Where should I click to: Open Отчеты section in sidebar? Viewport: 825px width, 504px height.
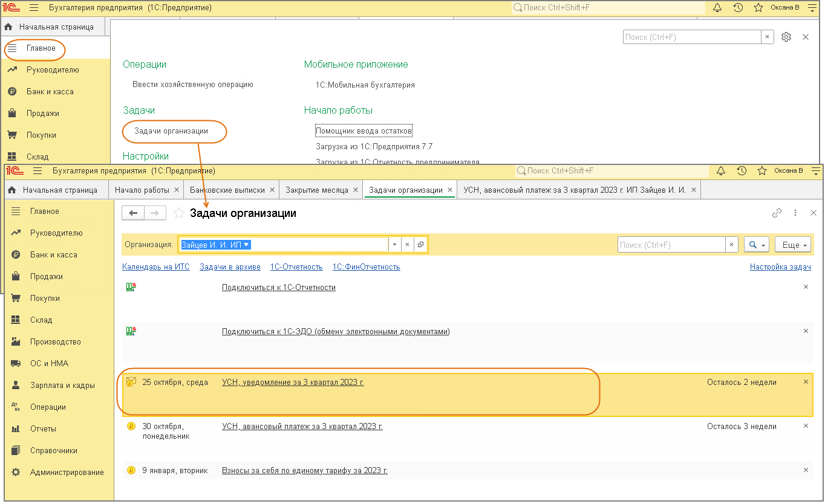coord(43,429)
